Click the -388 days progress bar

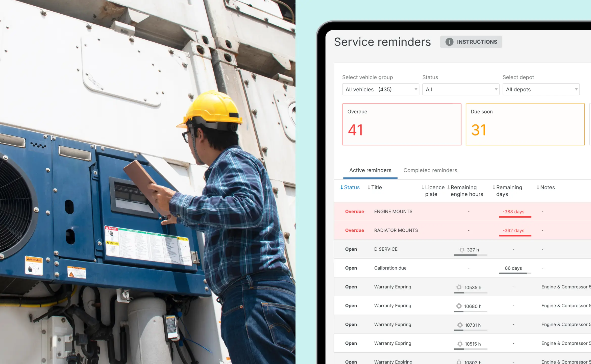[x=515, y=217]
